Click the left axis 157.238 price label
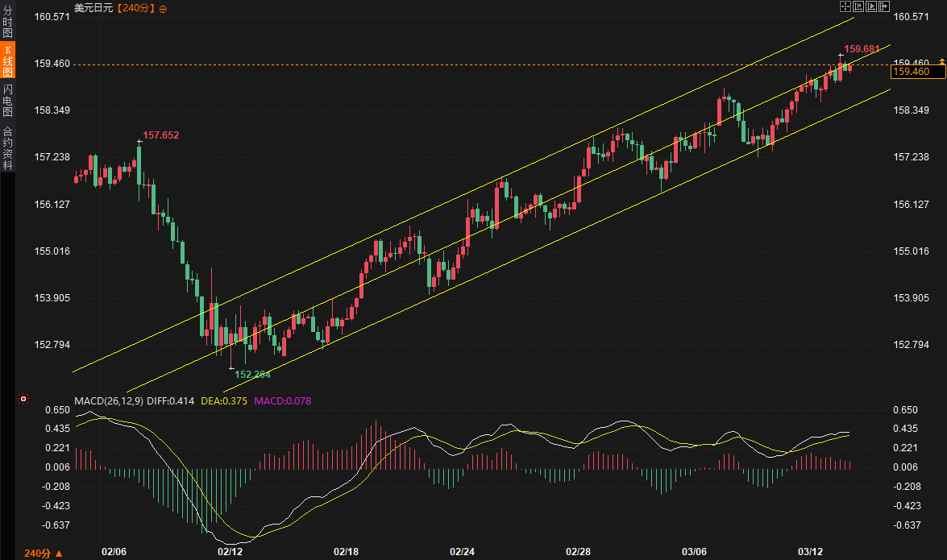This screenshot has width=947, height=560. click(52, 156)
